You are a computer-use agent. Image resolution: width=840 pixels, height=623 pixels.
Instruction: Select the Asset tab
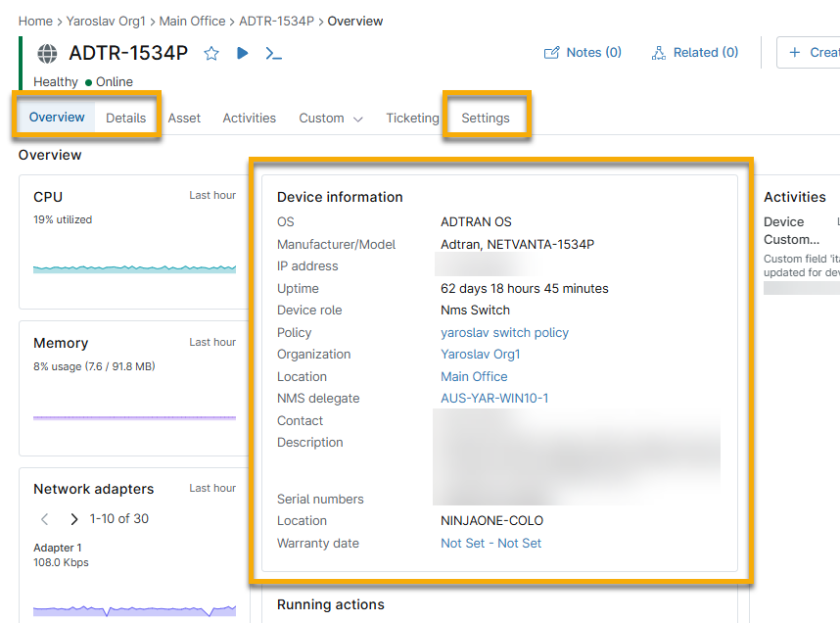[x=184, y=119]
